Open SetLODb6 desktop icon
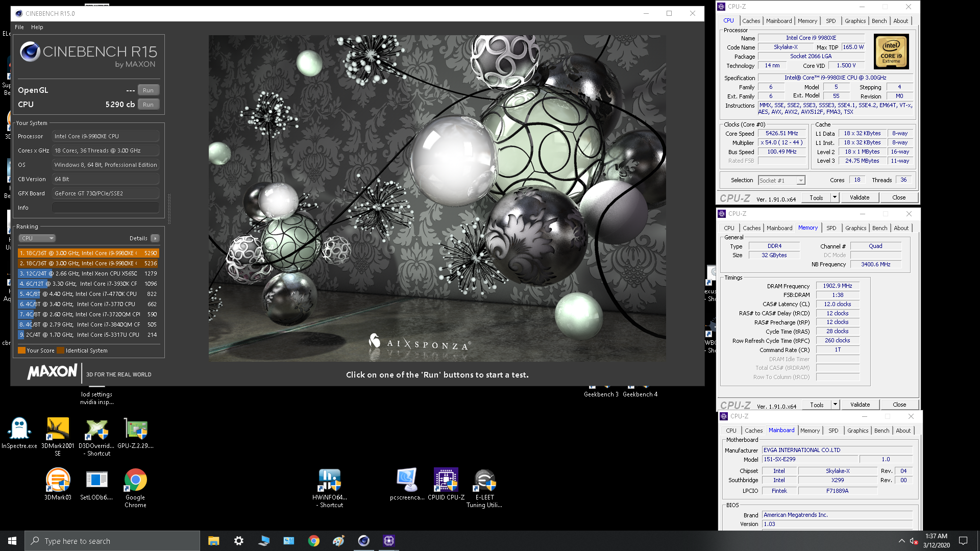Viewport: 980px width, 551px height. [96, 484]
